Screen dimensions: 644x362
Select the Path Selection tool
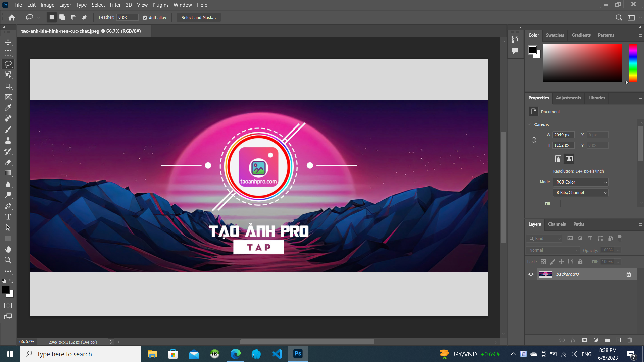click(x=8, y=228)
